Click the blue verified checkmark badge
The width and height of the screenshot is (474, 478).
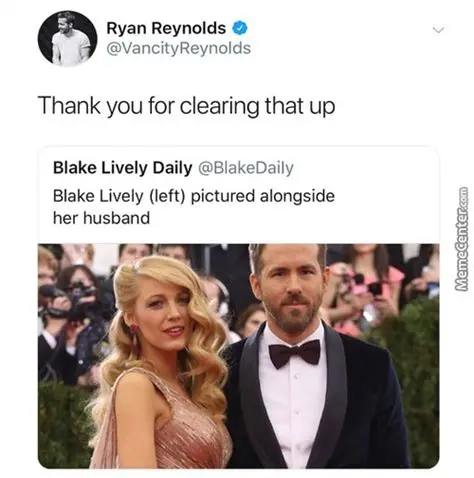(x=240, y=28)
